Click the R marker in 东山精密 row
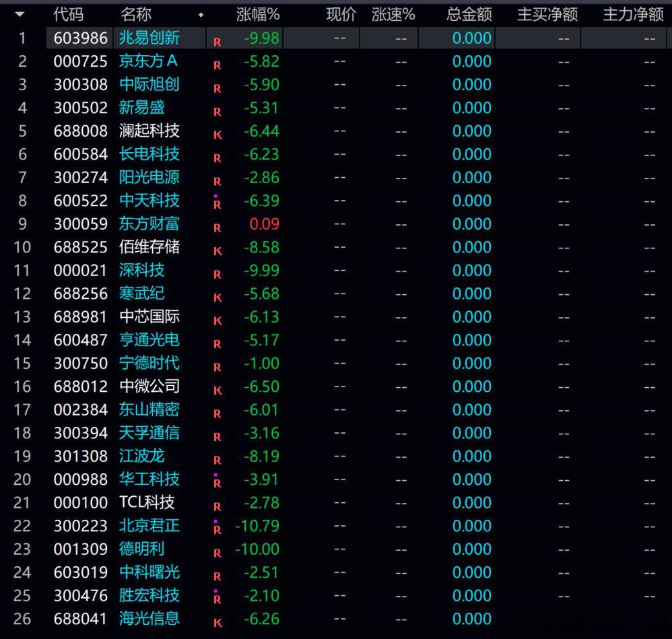This screenshot has height=639, width=672. tap(217, 413)
